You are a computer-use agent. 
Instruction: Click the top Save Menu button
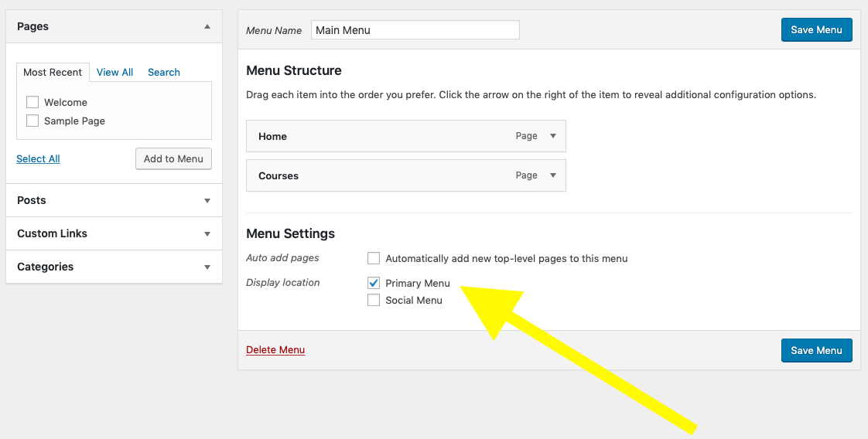pyautogui.click(x=816, y=29)
